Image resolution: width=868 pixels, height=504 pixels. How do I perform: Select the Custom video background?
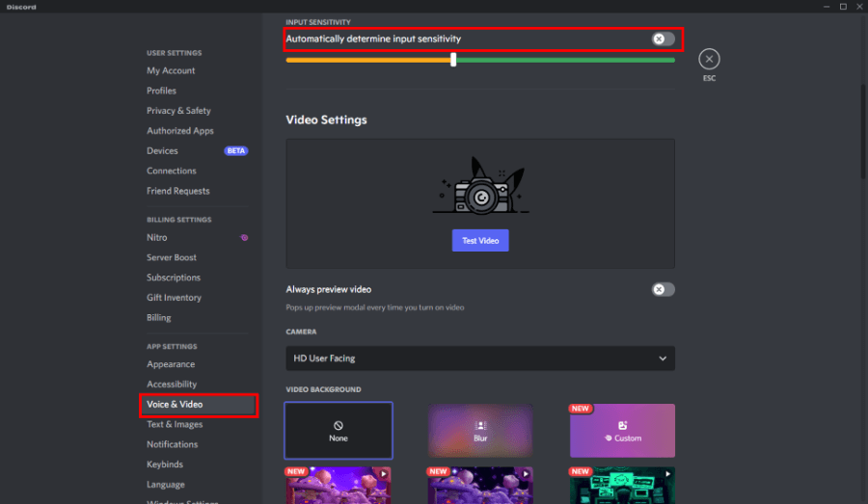coord(622,431)
